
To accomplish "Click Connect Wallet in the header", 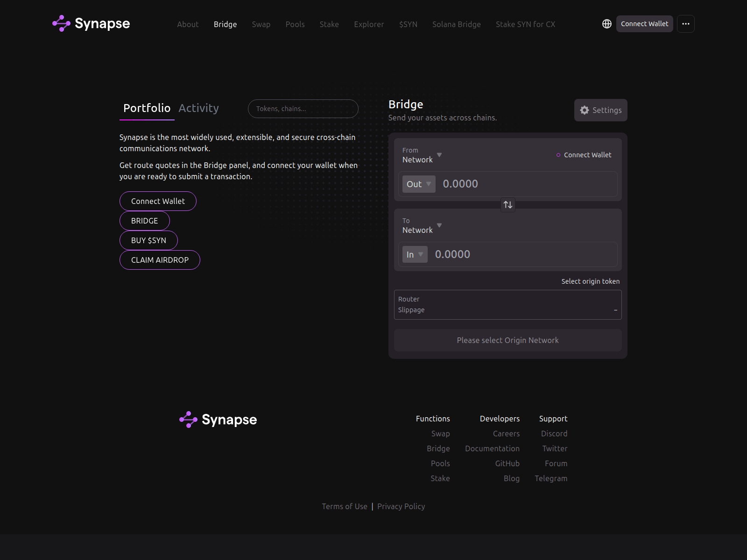I will tap(644, 24).
